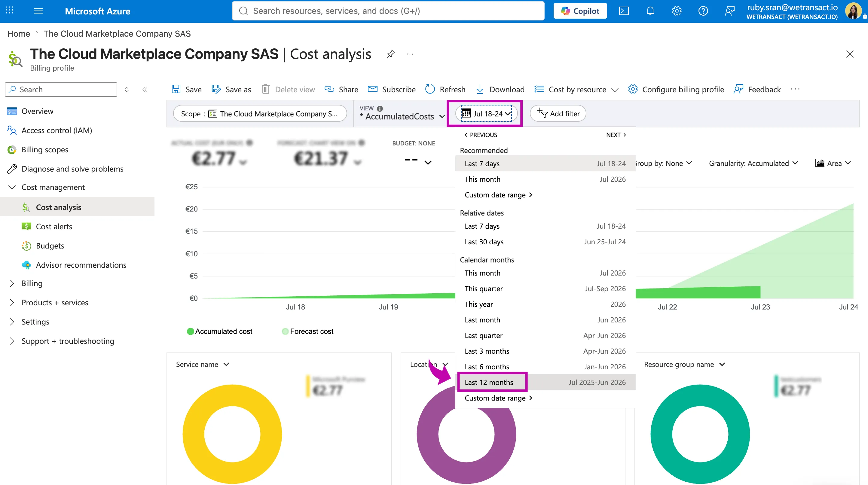Viewport: 868px width, 485px height.
Task: Click Add filter button
Action: [x=558, y=114]
